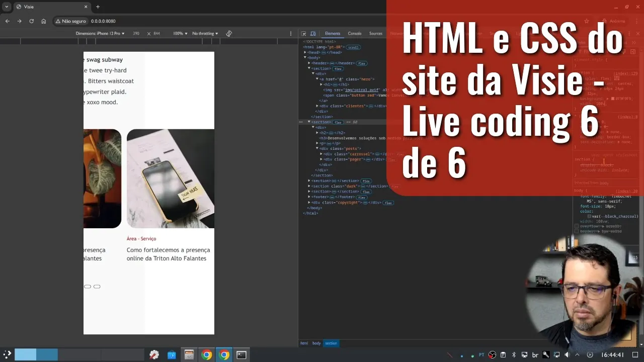This screenshot has width=644, height=362.
Task: Click the viewport height field 844
Action: (157, 34)
